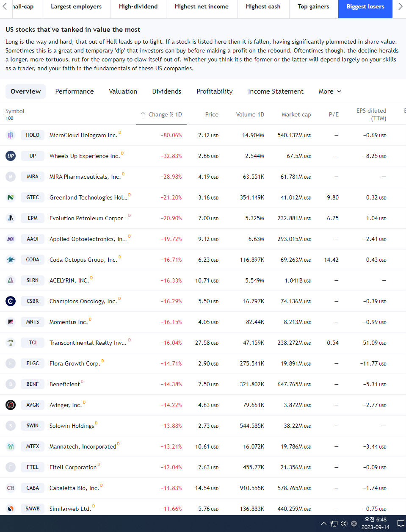The width and height of the screenshot is (406, 532).
Task: Select the Biggest losers tab
Action: pyautogui.click(x=365, y=7)
